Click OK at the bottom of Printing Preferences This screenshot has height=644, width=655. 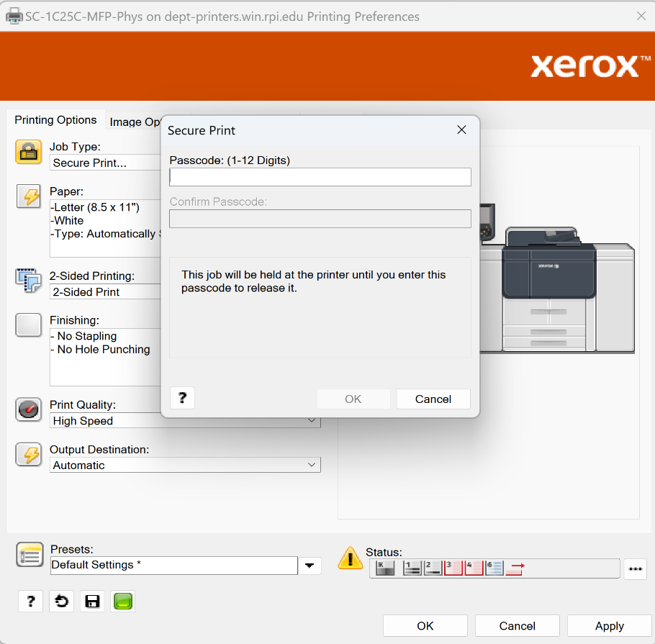pos(425,625)
